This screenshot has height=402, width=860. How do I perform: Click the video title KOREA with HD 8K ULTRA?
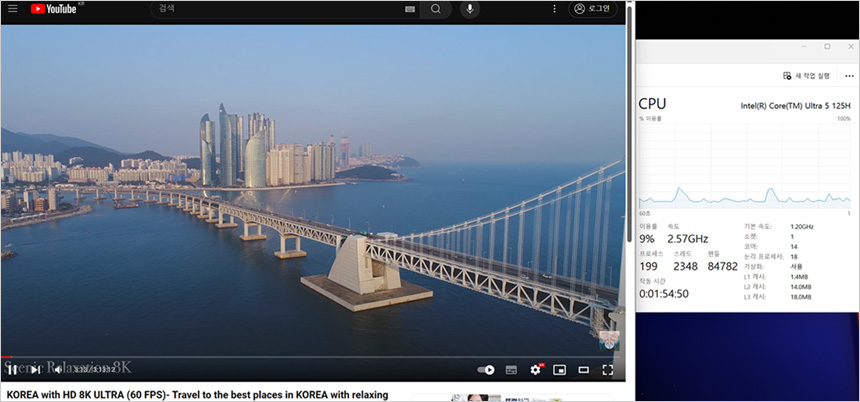[x=197, y=395]
